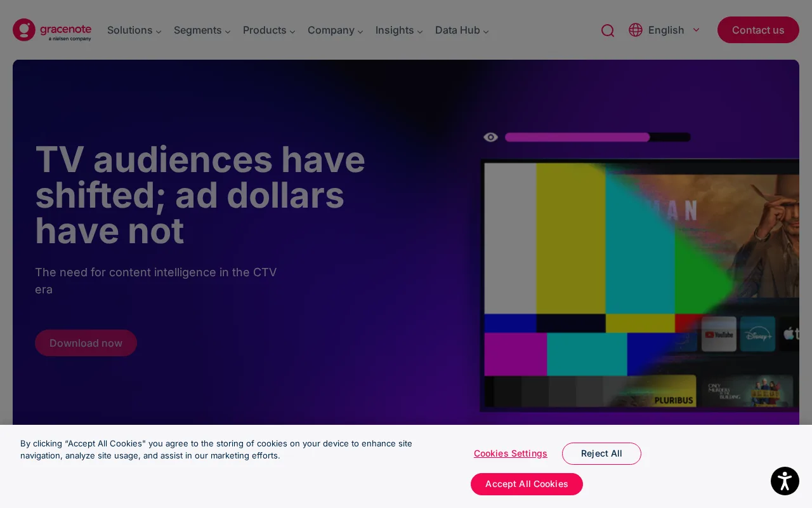Click the Download now button
Viewport: 812px width, 508px height.
tap(86, 343)
